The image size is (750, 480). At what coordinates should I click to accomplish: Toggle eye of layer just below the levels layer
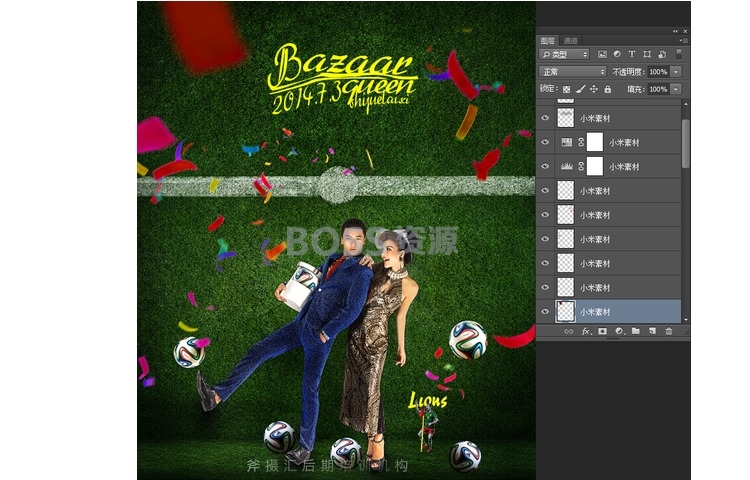coord(545,190)
